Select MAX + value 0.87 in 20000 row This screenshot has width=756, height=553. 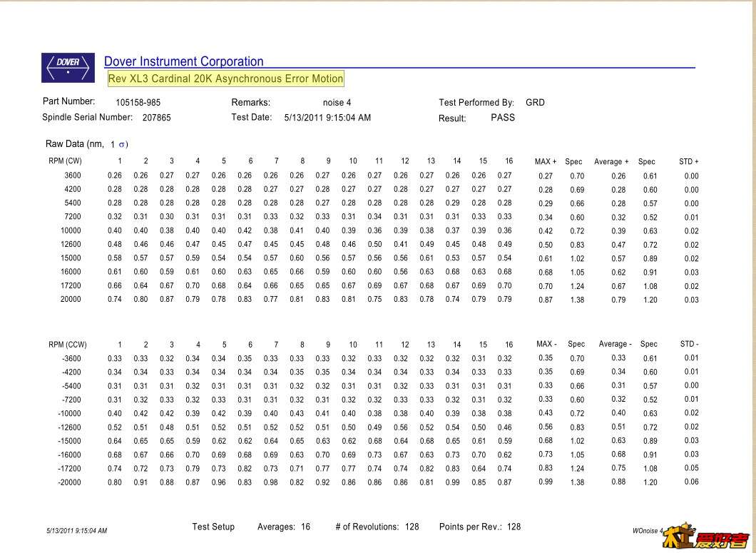pos(546,300)
